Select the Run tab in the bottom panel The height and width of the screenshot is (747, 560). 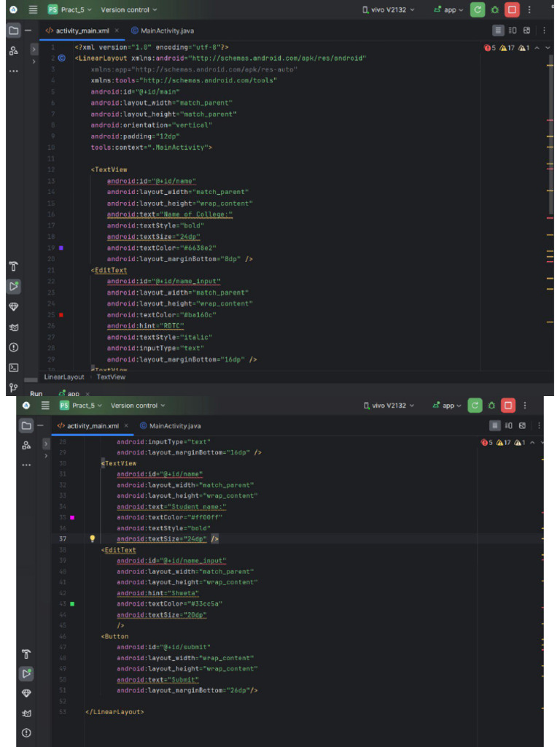[x=36, y=393]
